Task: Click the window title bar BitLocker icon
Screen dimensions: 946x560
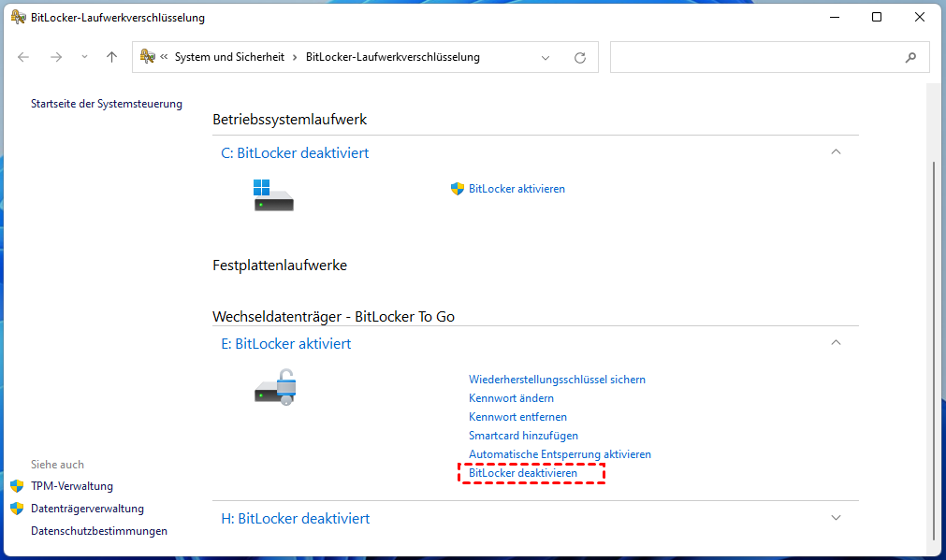Action: pyautogui.click(x=18, y=18)
